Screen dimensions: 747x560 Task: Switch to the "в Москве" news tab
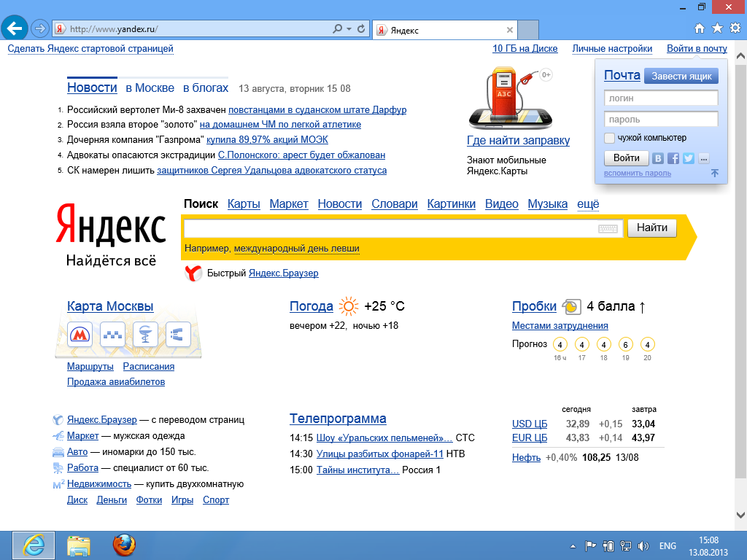click(x=150, y=88)
